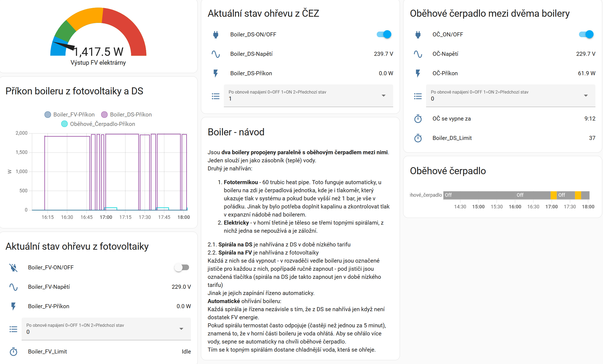The width and height of the screenshot is (603, 364).
Task: Click the Oběhové_Čerpadlo-Příkon legend color dot
Action: [x=64, y=124]
